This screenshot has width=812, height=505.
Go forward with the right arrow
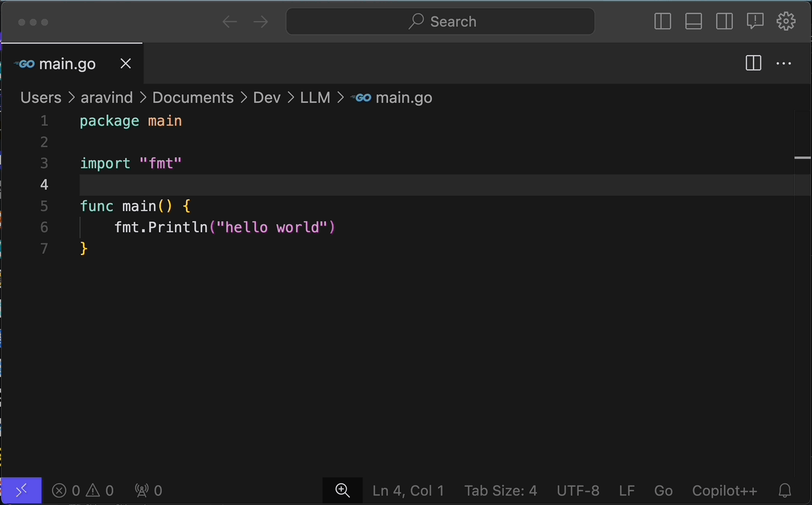tap(261, 22)
